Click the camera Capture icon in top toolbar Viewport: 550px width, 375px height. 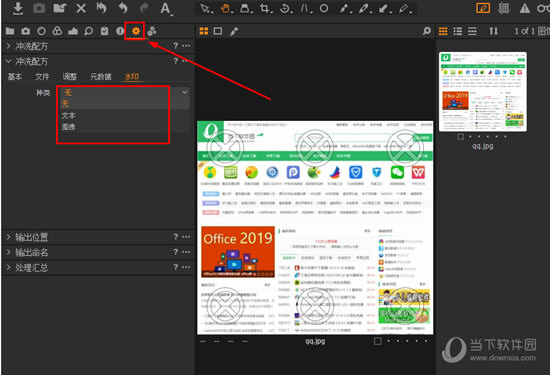39,8
